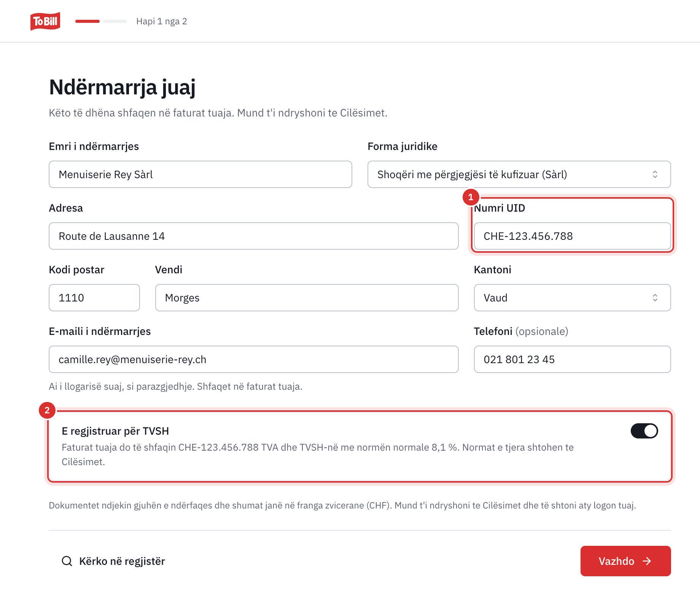Click the Faturat tuaja do të shfaqin description

[318, 454]
